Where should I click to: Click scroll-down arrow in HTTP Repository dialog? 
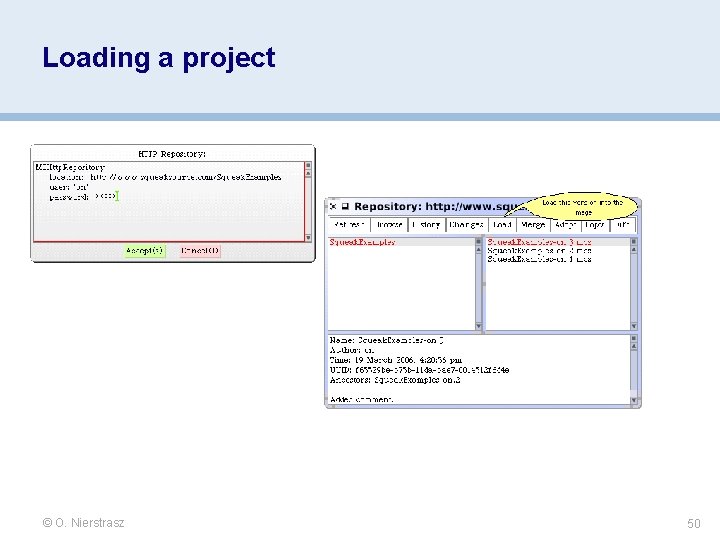click(308, 237)
